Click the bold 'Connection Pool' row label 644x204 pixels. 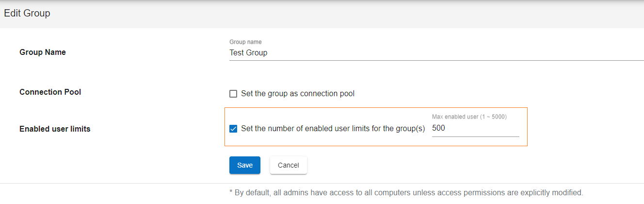tap(50, 92)
